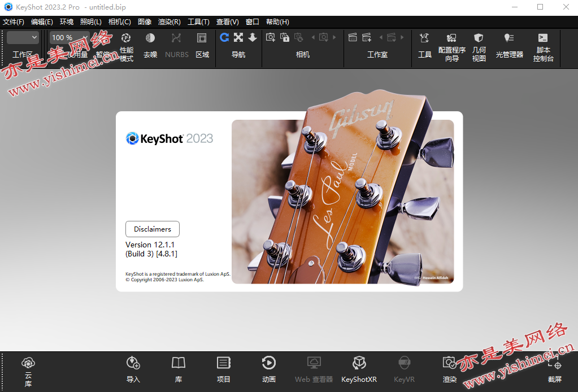The width and height of the screenshot is (578, 392).
Task: Close the KeyShot window
Action: tap(566, 7)
